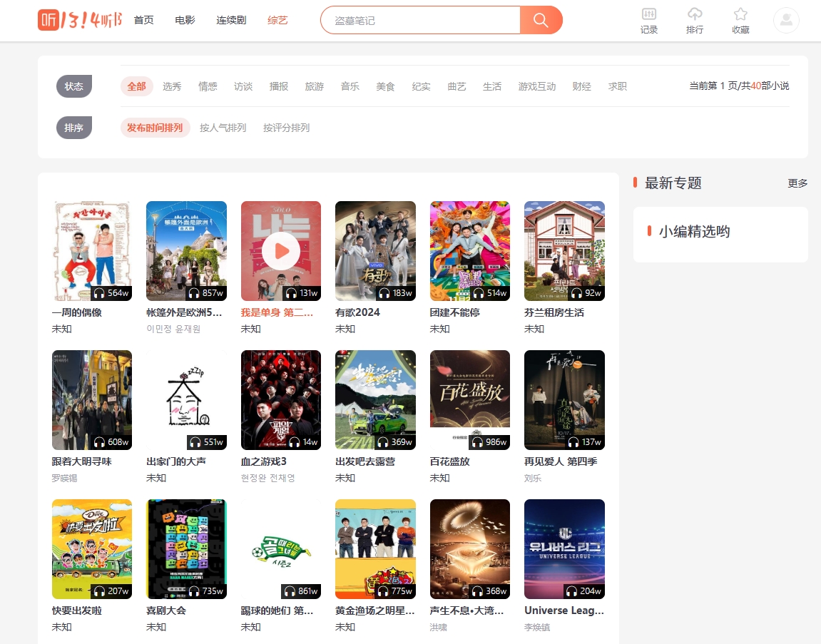Filter by 财经 category
This screenshot has height=644, width=821.
click(x=582, y=86)
